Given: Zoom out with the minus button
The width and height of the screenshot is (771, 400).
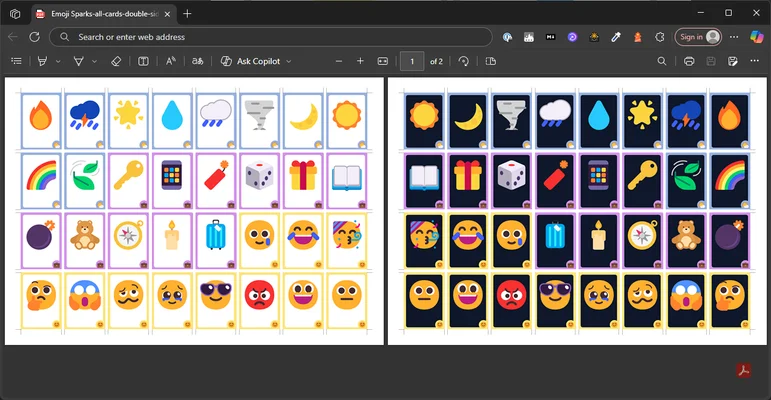Looking at the screenshot, I should [x=339, y=61].
